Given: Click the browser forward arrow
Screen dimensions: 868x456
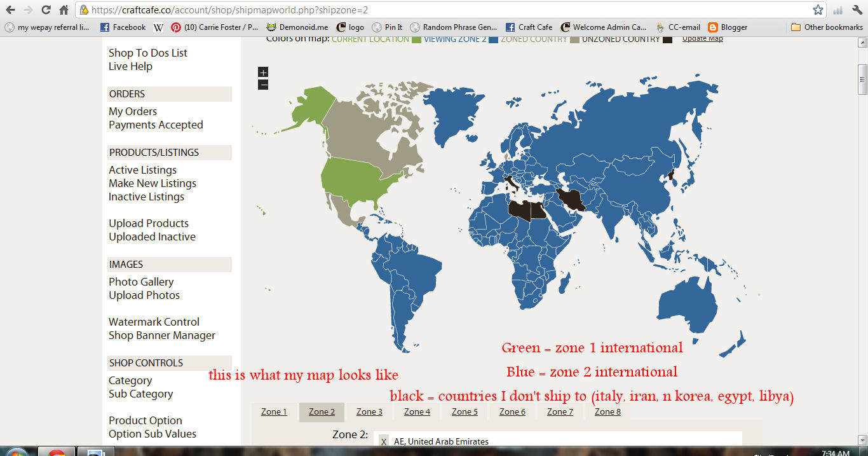Looking at the screenshot, I should (29, 10).
